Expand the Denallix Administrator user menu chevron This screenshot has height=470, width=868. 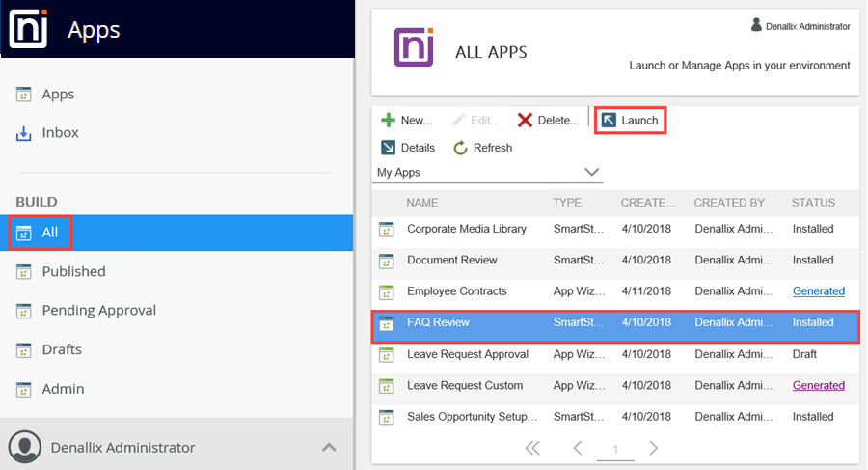click(x=329, y=447)
